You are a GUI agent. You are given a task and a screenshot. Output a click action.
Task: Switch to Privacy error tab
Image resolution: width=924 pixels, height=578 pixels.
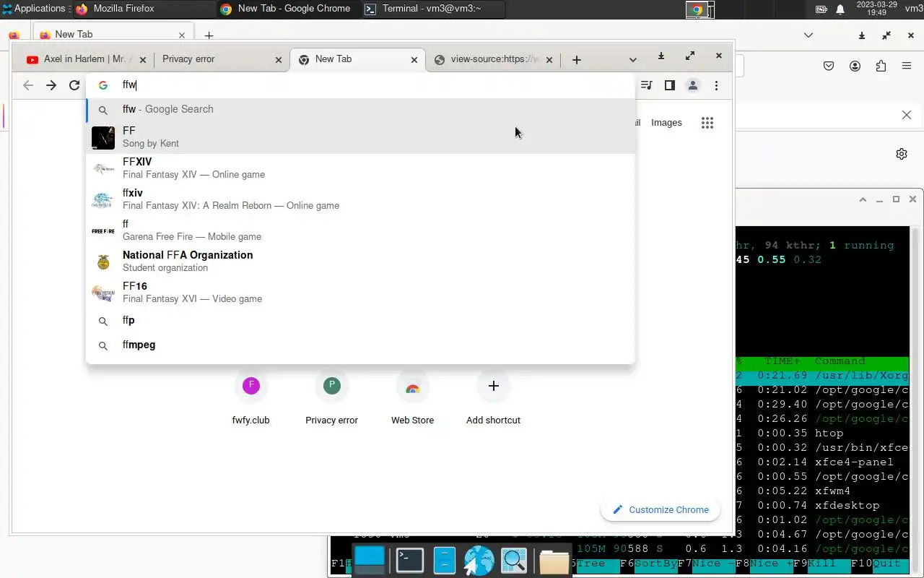click(x=221, y=59)
